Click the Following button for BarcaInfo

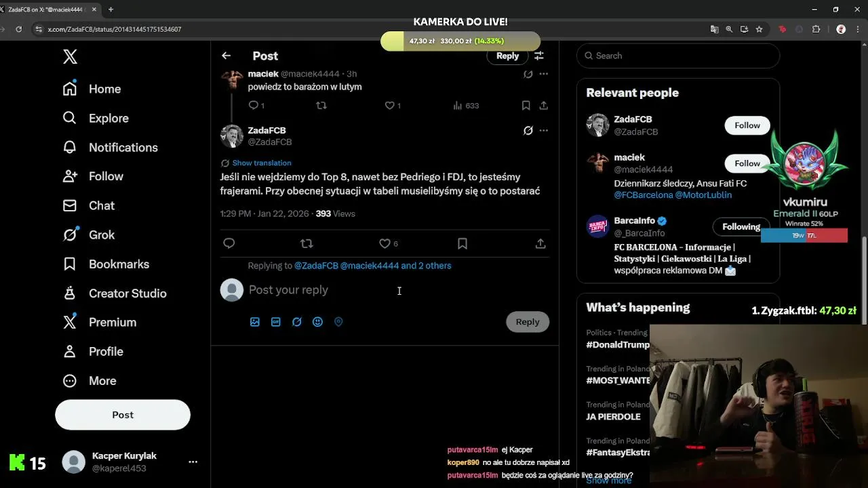741,226
